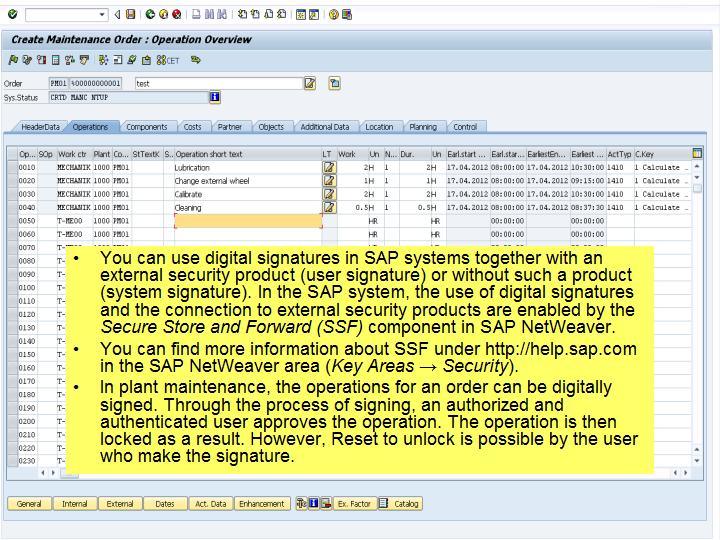Click the 'Operation short text' column header
Viewport: 720px width, 540px height.
click(248, 154)
